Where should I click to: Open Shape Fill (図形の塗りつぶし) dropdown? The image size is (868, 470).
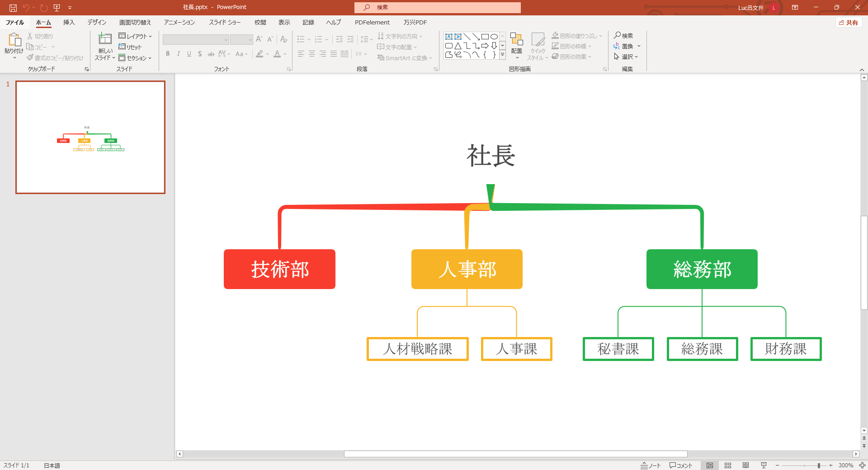pos(577,36)
